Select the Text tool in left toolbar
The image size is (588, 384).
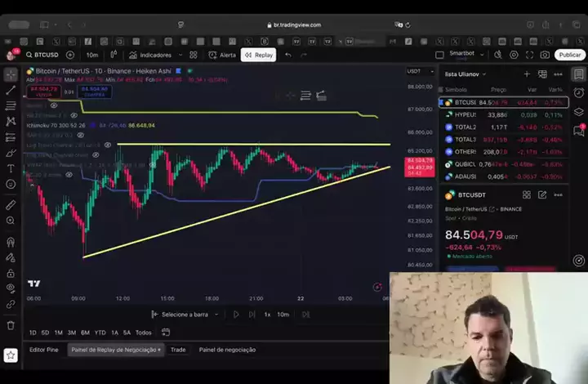tap(11, 167)
